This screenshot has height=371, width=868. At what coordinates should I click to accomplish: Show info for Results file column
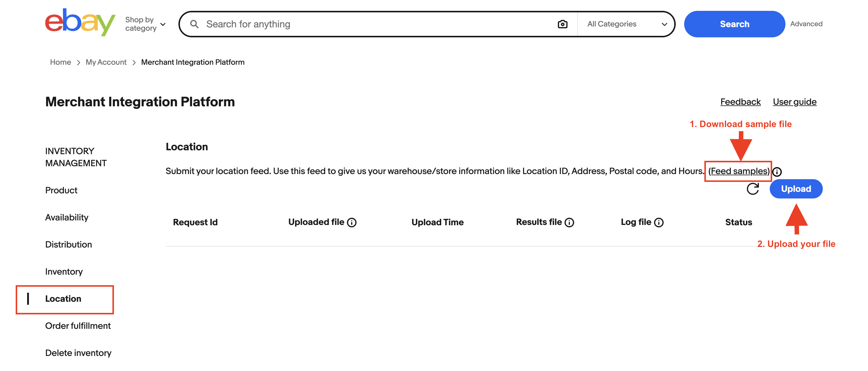click(569, 223)
